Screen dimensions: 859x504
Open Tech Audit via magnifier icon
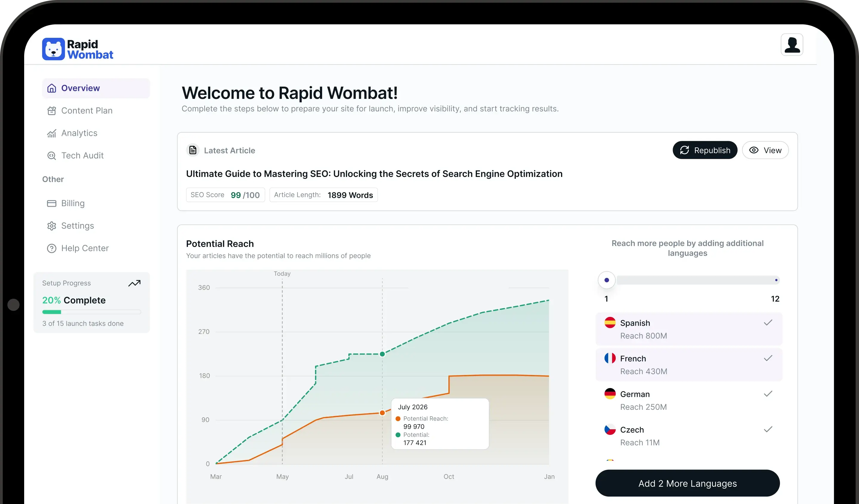52,155
